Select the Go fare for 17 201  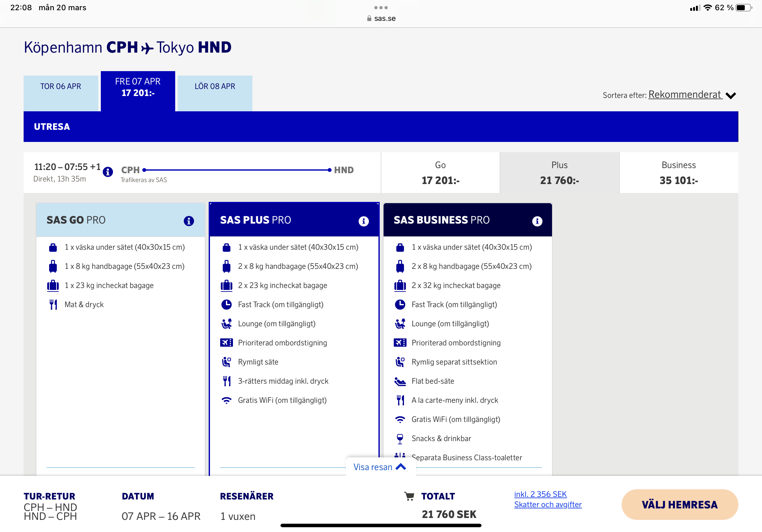440,173
